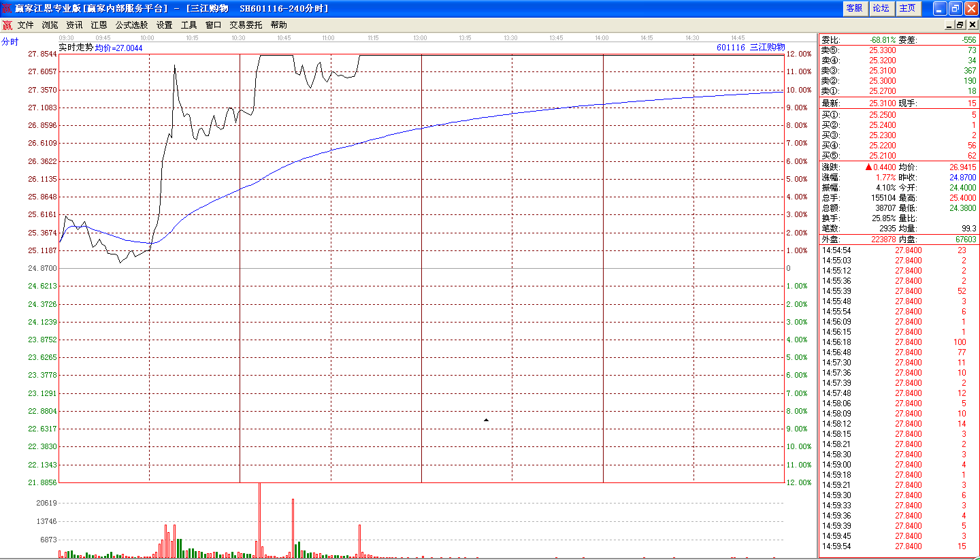Minimize the inner chart window from menu bar
The image size is (980, 560).
tap(949, 25)
